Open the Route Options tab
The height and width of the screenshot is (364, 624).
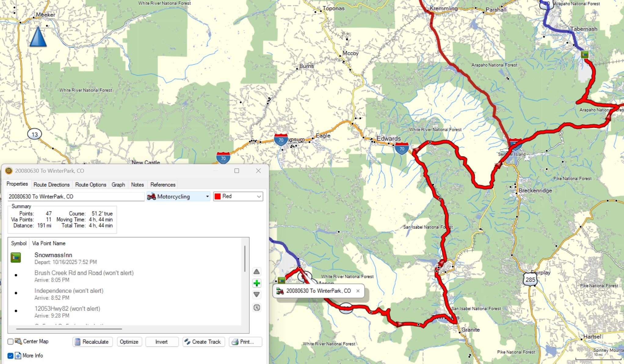tap(91, 185)
